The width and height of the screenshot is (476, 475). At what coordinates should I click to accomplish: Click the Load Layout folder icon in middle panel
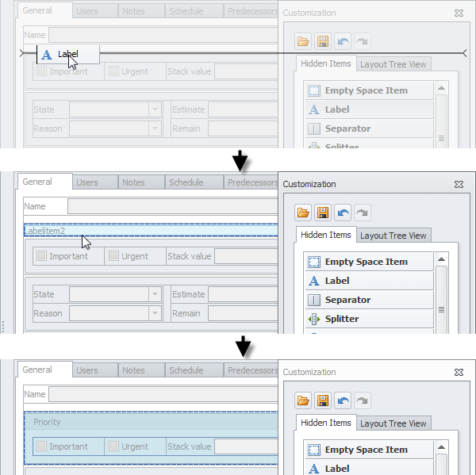coord(302,213)
